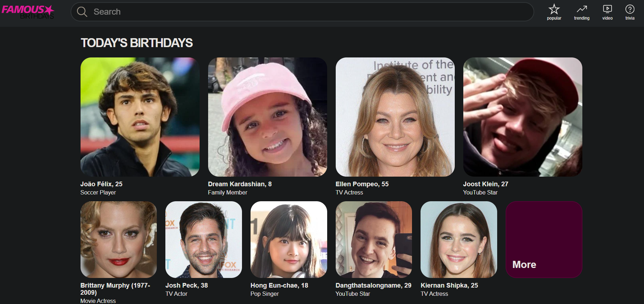This screenshot has width=644, height=304.
Task: Open the Ellen Pompeo photo tile
Action: 395,117
